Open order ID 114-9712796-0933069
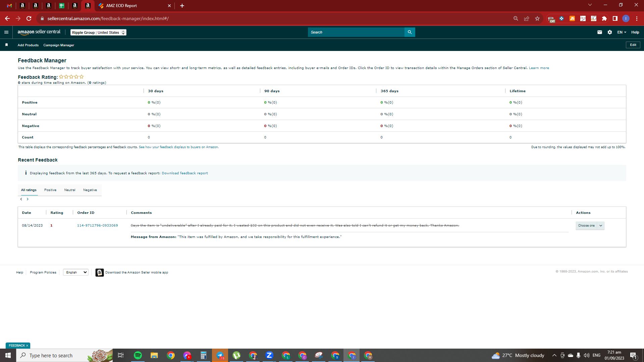Viewport: 644px width, 362px height. pos(98,226)
